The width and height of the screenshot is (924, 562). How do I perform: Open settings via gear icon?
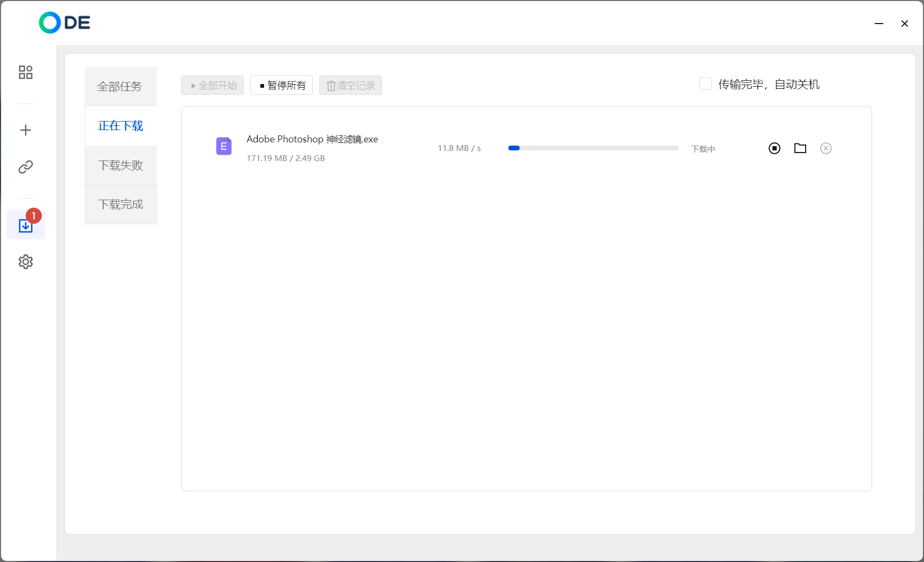pos(26,262)
